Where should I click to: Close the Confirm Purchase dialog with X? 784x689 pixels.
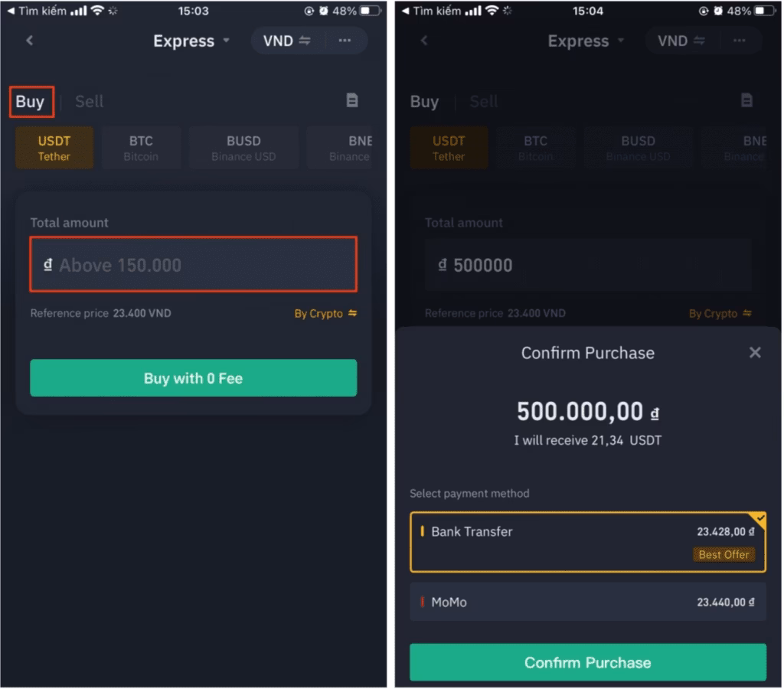point(755,352)
